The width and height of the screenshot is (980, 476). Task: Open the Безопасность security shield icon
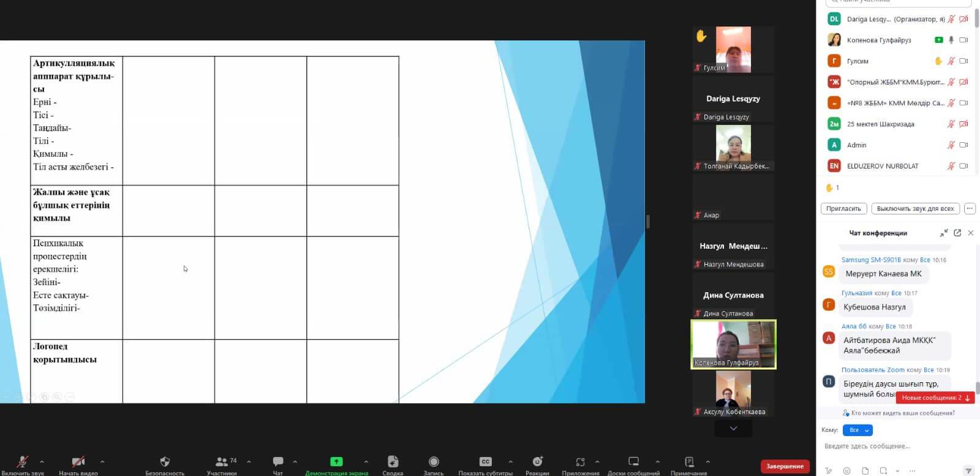pos(164,462)
